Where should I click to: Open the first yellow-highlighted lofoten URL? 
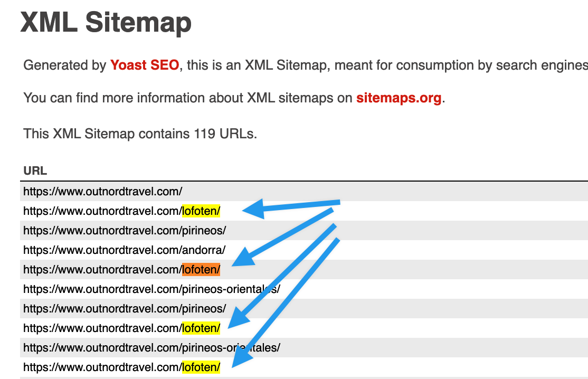[122, 211]
